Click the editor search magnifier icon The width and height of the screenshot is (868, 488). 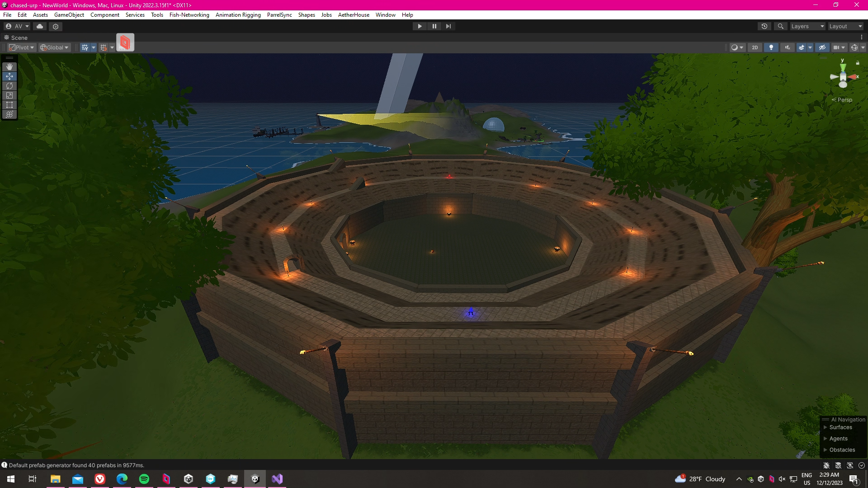click(780, 26)
